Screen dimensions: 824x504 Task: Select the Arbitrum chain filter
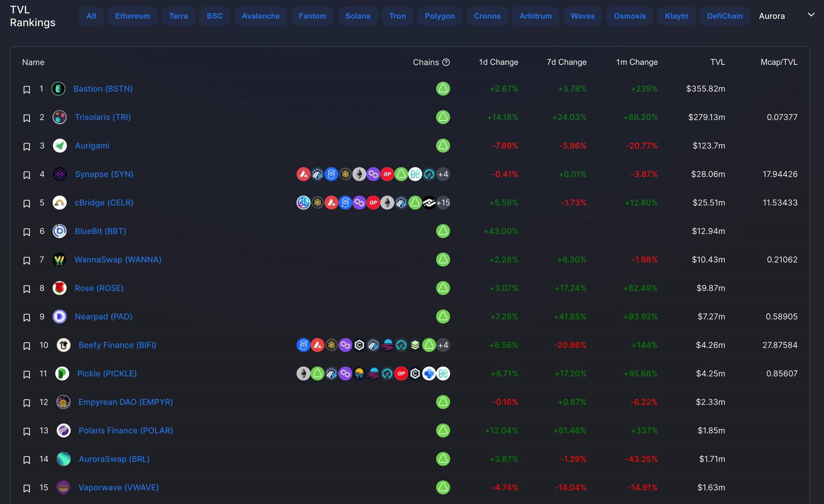536,16
